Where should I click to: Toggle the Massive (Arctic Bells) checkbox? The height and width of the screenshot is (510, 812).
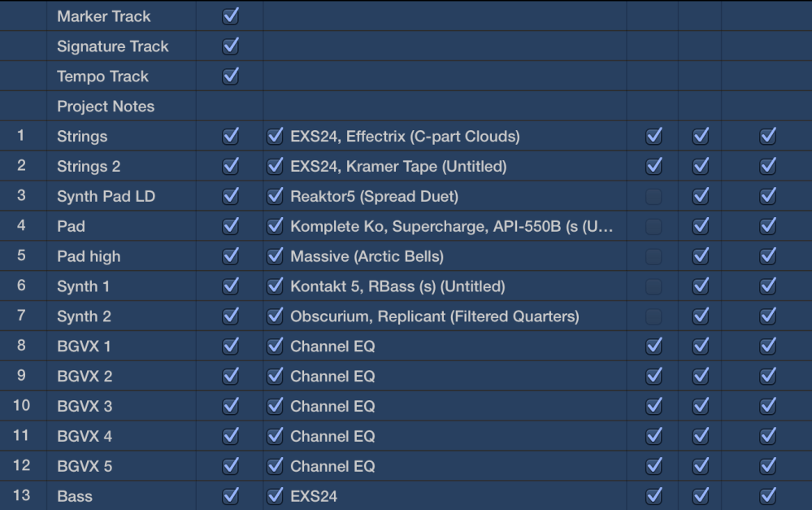(276, 256)
